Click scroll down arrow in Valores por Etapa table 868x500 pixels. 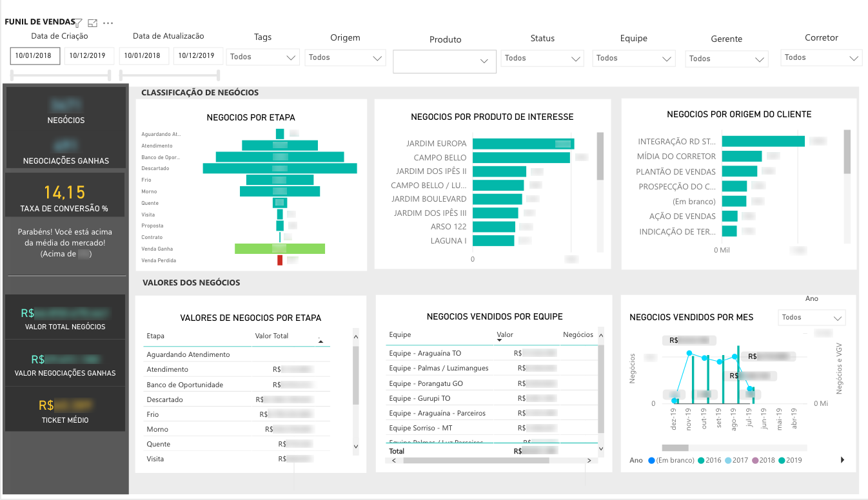click(355, 446)
